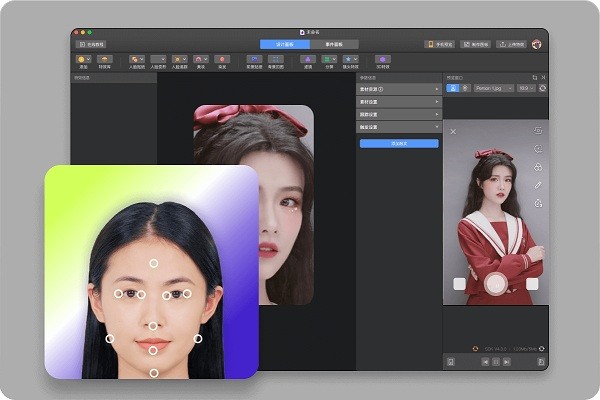This screenshot has height=400, width=600.
Task: Click the flip camera icon in preview
Action: pyautogui.click(x=538, y=131)
